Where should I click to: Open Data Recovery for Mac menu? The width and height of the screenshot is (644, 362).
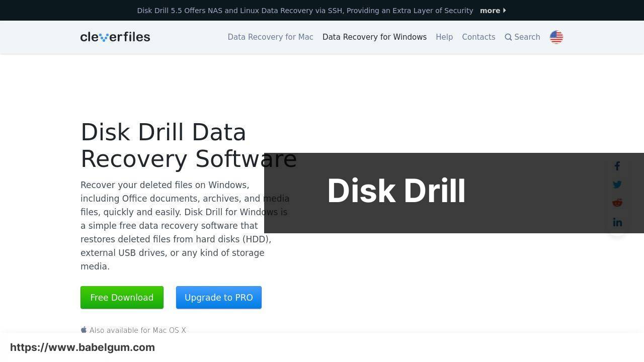click(270, 37)
